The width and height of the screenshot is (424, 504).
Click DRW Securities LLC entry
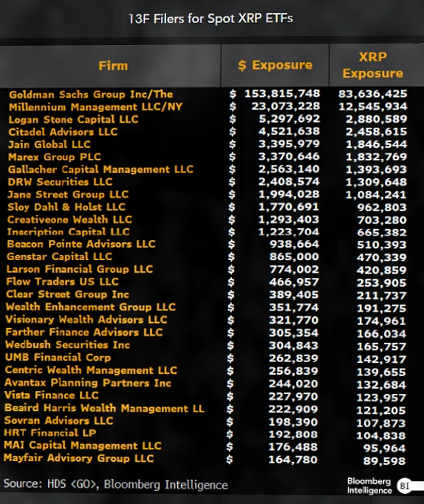pos(60,182)
